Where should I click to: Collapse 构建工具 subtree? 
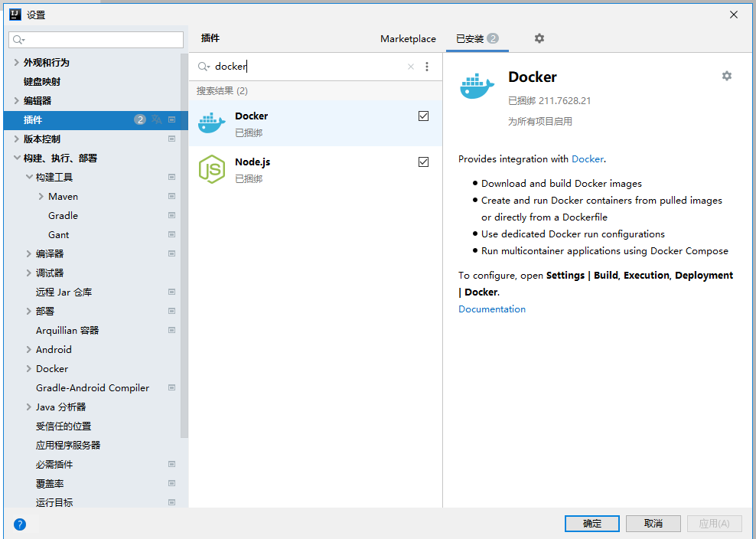[x=29, y=177]
